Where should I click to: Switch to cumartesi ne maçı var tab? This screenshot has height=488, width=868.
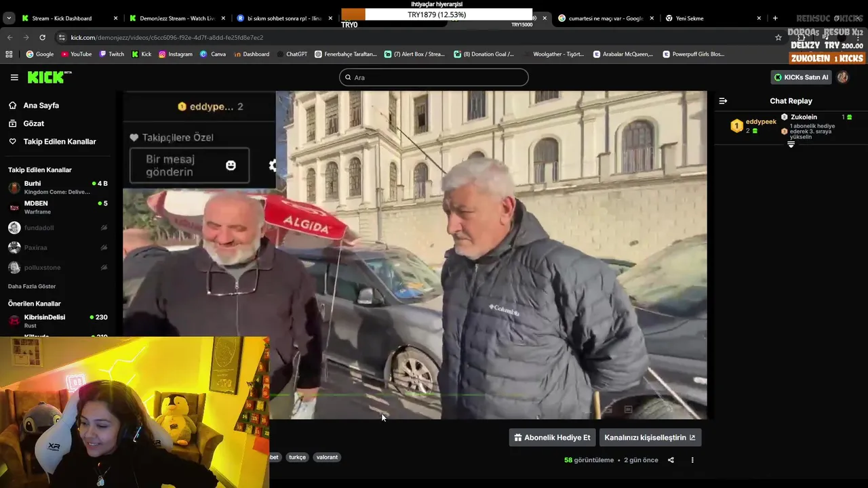[606, 18]
